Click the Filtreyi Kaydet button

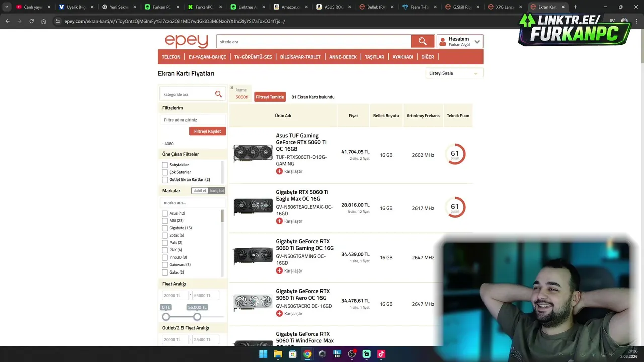point(207,131)
